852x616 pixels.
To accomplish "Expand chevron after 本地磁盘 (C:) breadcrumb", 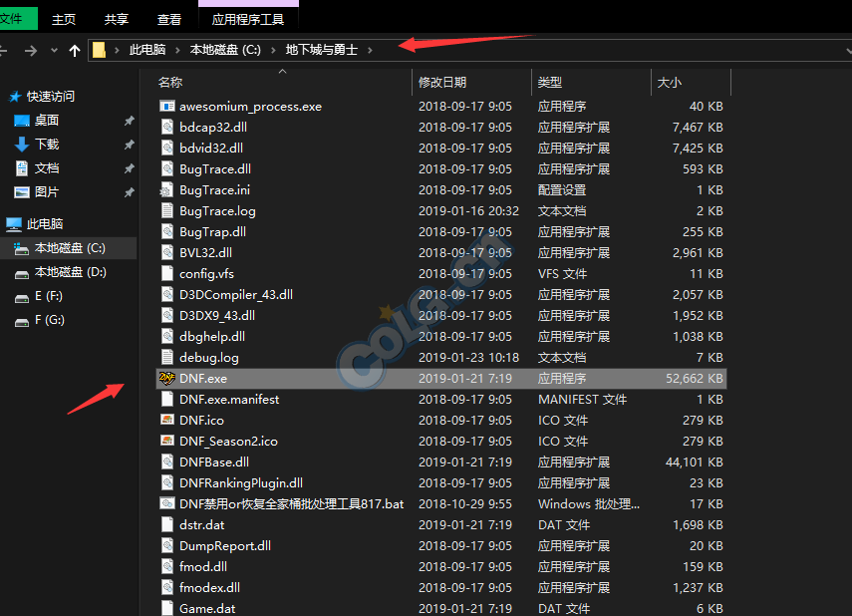I will click(x=273, y=51).
